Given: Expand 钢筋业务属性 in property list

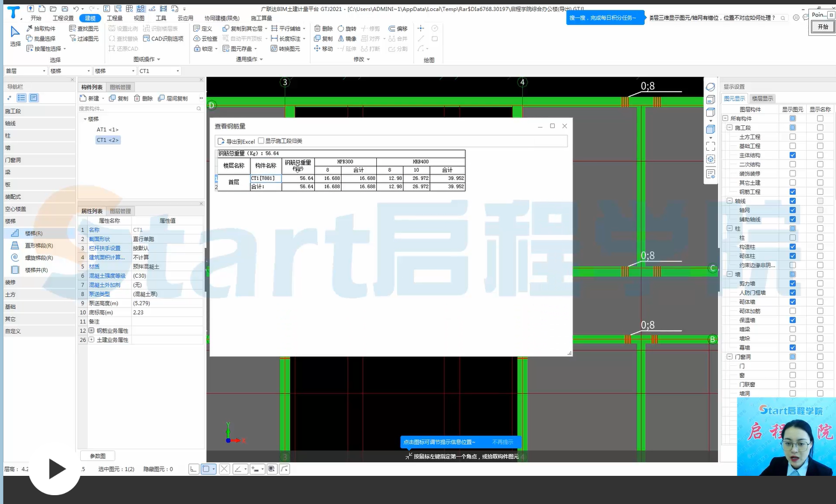Looking at the screenshot, I should tap(91, 331).
